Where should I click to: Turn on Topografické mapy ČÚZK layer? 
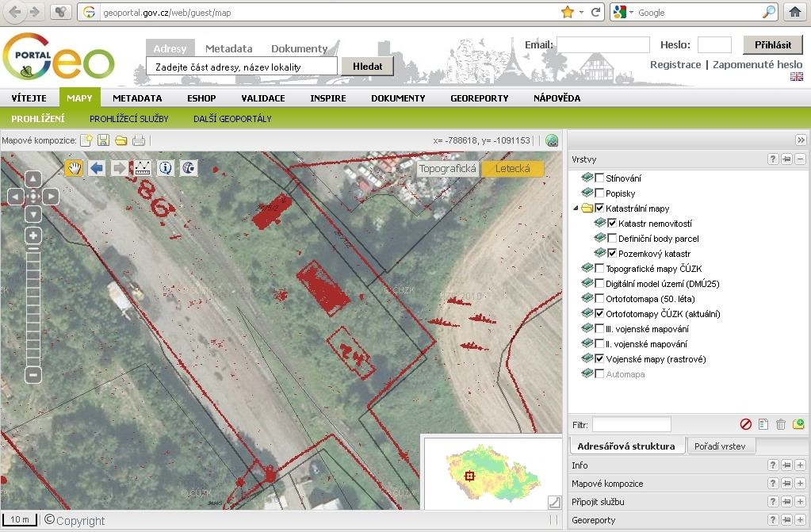tap(599, 269)
